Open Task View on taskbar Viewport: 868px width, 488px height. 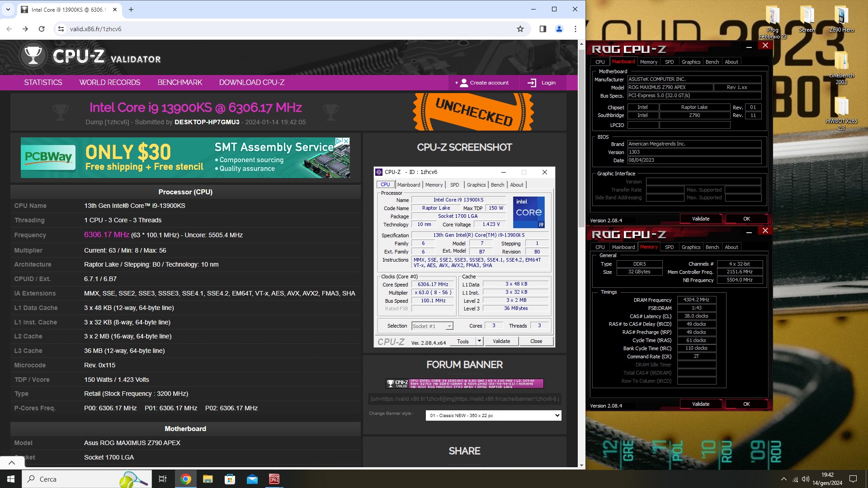pos(163,479)
